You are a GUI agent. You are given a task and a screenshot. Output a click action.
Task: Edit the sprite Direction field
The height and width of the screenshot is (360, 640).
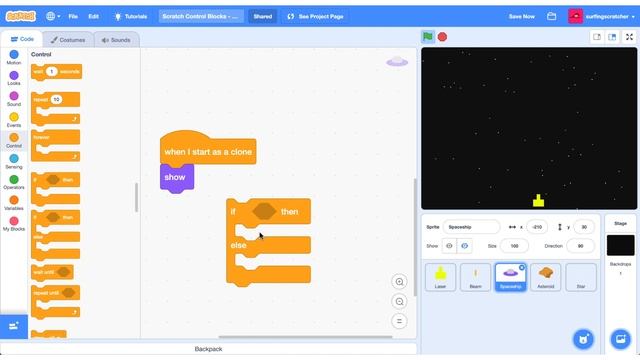580,246
